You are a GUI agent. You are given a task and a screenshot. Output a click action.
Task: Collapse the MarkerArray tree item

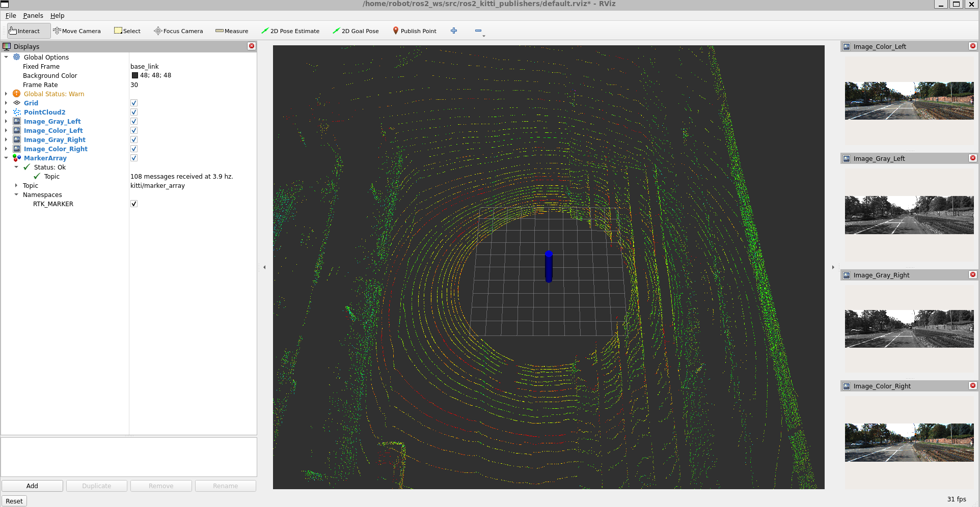click(6, 158)
